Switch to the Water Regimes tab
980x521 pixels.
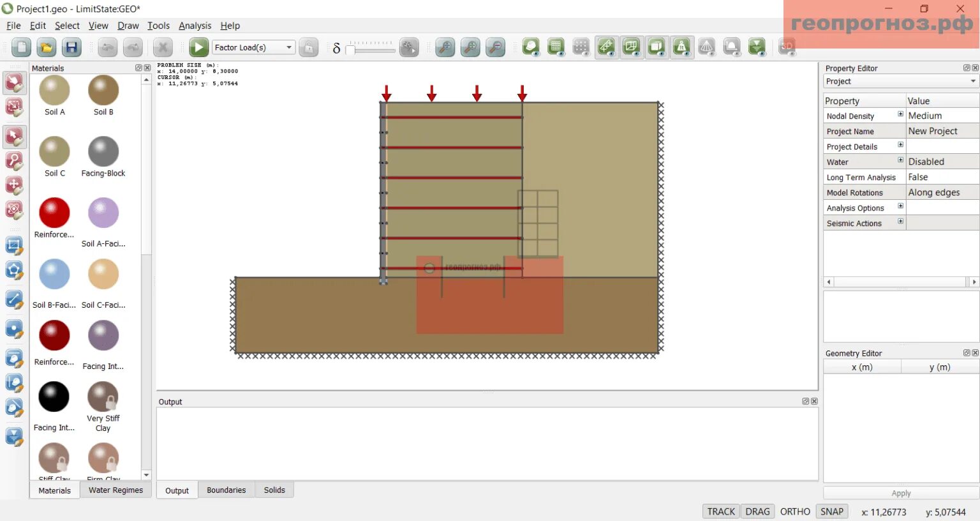115,490
